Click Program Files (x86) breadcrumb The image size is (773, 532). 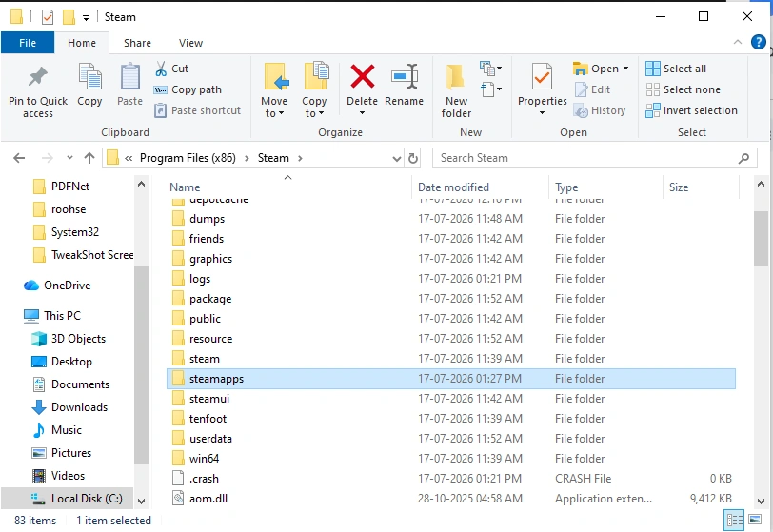click(x=188, y=158)
